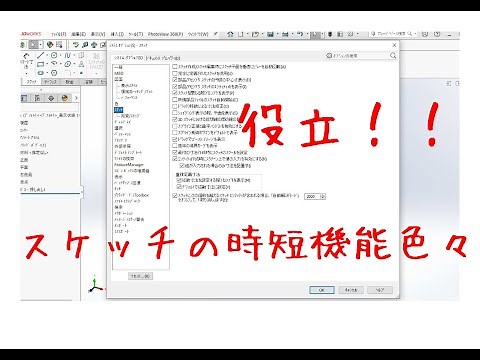This screenshot has width=480, height=360.
Task: Open the ファイル(F) menu
Action: click(x=59, y=34)
